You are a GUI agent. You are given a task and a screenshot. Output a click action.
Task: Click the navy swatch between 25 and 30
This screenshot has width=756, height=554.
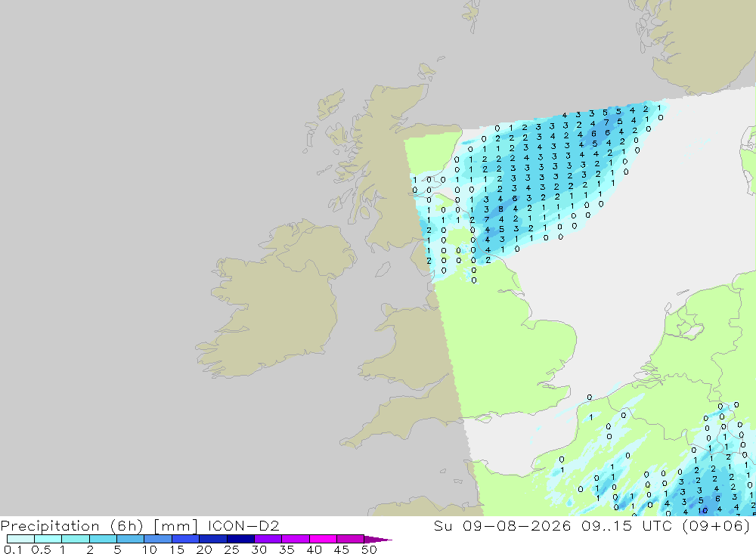[240, 539]
